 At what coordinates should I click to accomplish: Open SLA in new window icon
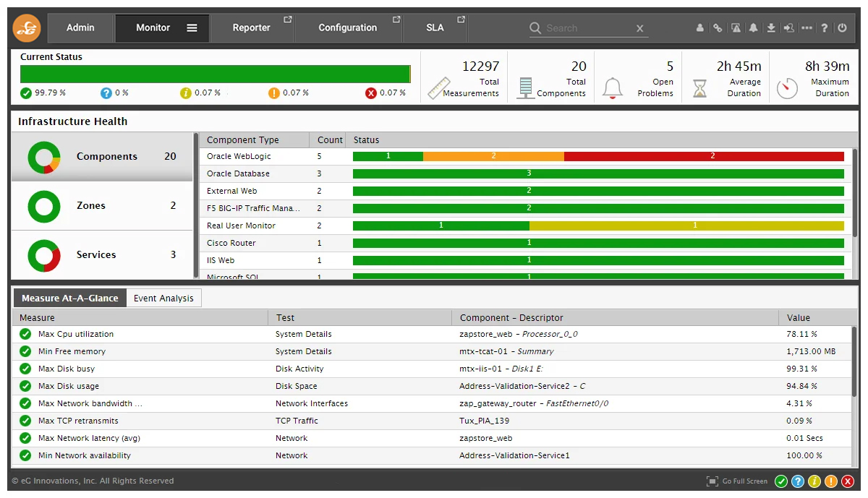pos(460,20)
